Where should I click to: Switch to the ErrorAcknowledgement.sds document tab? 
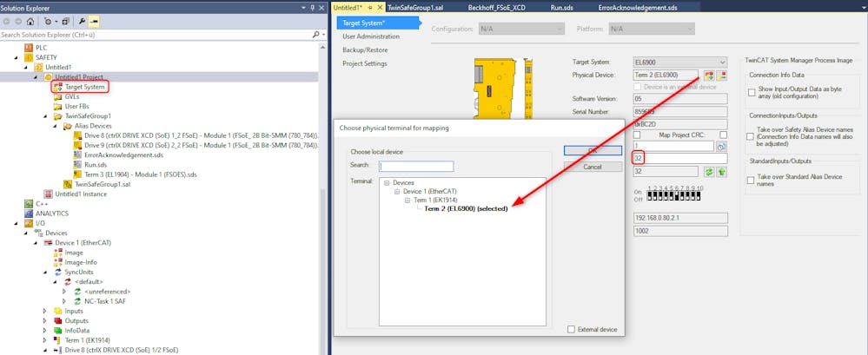pos(638,8)
